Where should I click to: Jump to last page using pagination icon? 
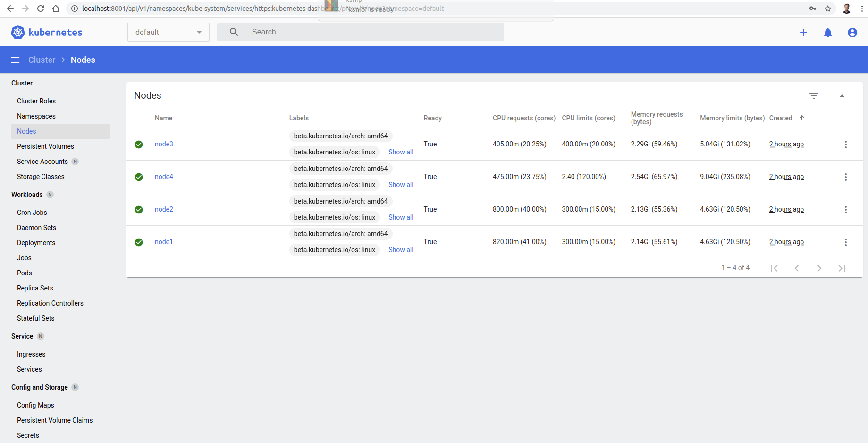[842, 268]
